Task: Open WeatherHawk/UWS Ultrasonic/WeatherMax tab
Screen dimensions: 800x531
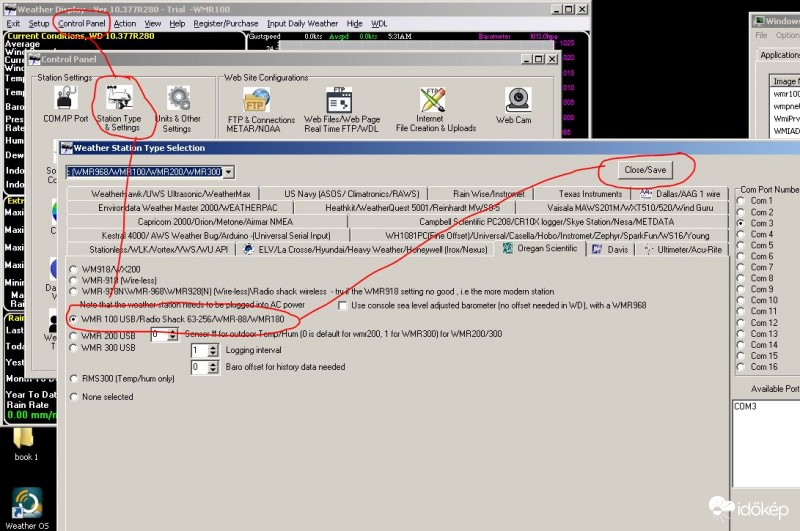Action: coord(163,194)
